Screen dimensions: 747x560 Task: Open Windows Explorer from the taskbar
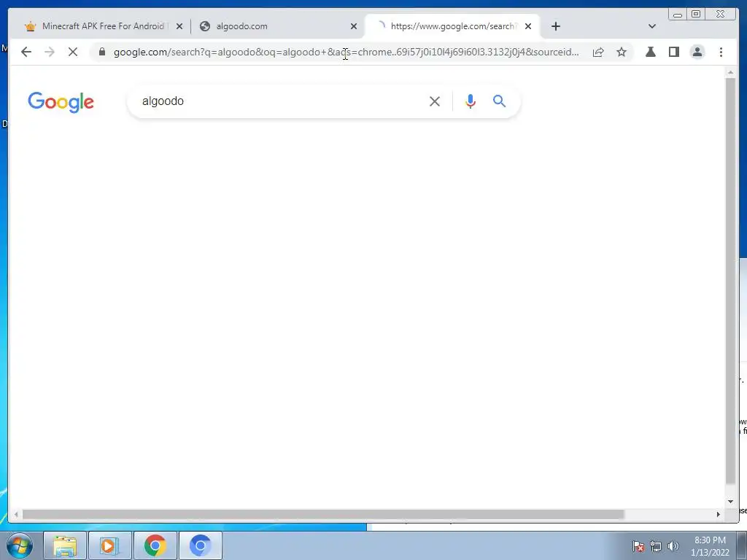(65, 545)
